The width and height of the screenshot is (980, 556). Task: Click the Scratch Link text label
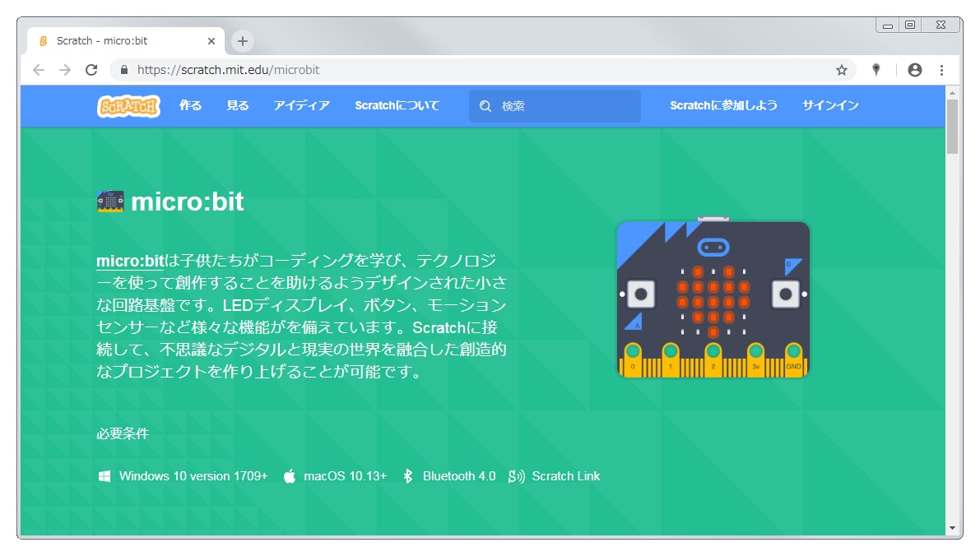(565, 476)
